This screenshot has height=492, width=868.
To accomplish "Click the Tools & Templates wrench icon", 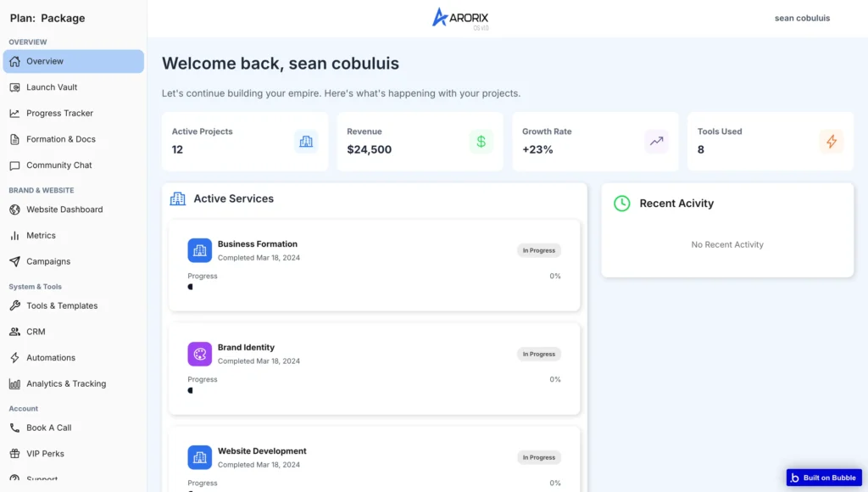I will tap(15, 306).
